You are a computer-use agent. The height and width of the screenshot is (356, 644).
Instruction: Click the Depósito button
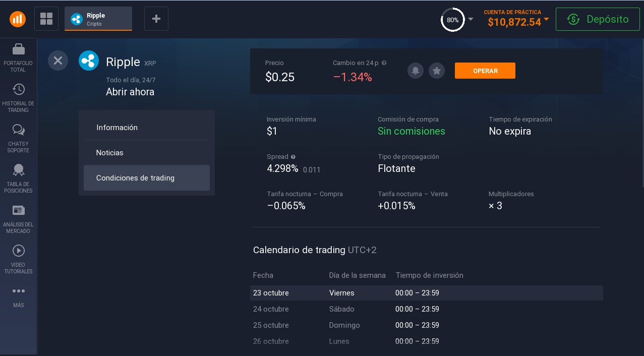point(597,19)
